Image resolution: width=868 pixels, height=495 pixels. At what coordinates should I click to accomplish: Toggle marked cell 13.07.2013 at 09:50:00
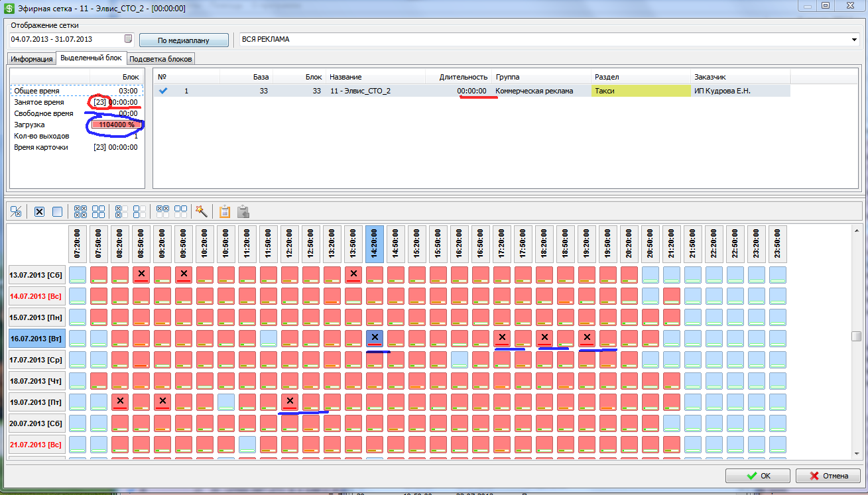[184, 275]
